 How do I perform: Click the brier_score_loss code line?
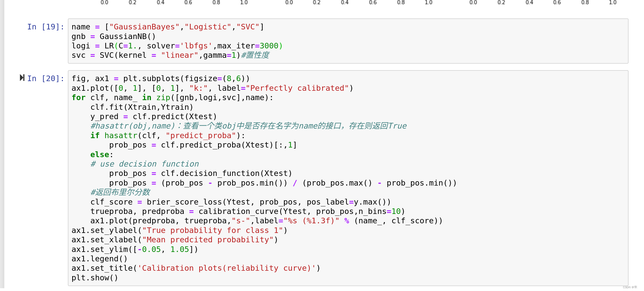[x=240, y=202]
